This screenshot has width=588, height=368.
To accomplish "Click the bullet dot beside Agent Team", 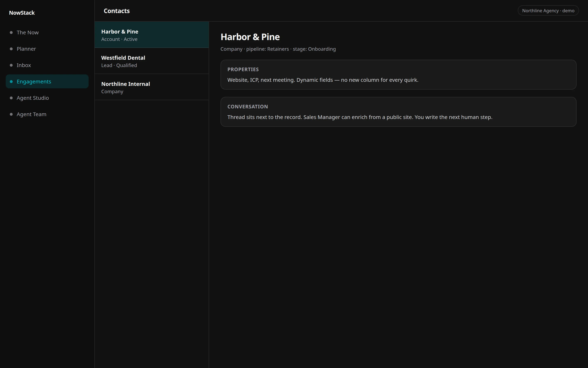I will (x=11, y=114).
